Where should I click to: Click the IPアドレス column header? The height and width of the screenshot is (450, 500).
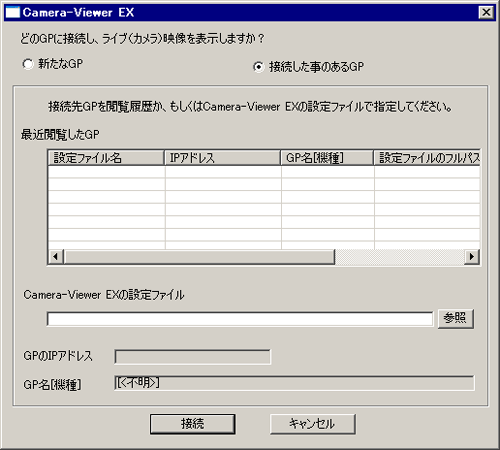[222, 158]
